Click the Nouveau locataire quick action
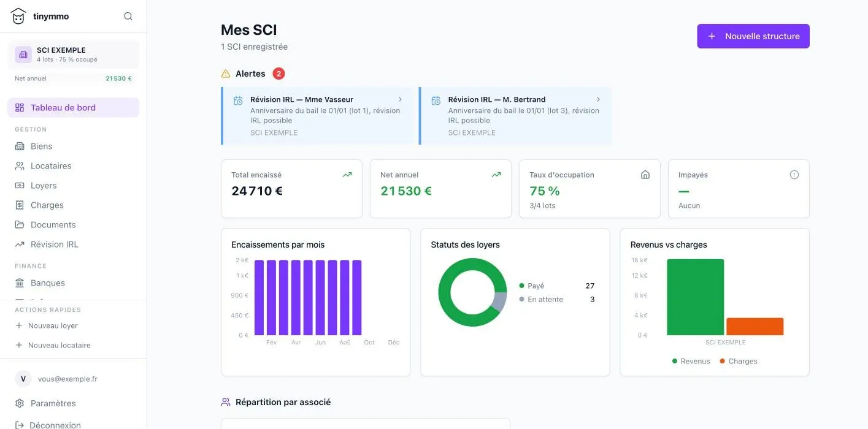Viewport: 868px width, 429px height. 74,345
